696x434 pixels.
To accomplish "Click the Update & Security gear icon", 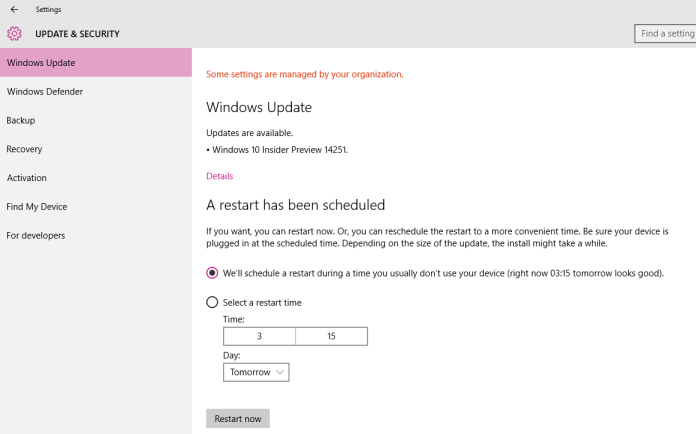I will (x=14, y=34).
